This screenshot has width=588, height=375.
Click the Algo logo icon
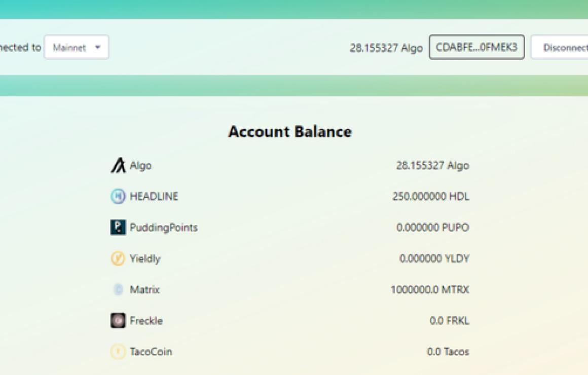click(x=118, y=165)
